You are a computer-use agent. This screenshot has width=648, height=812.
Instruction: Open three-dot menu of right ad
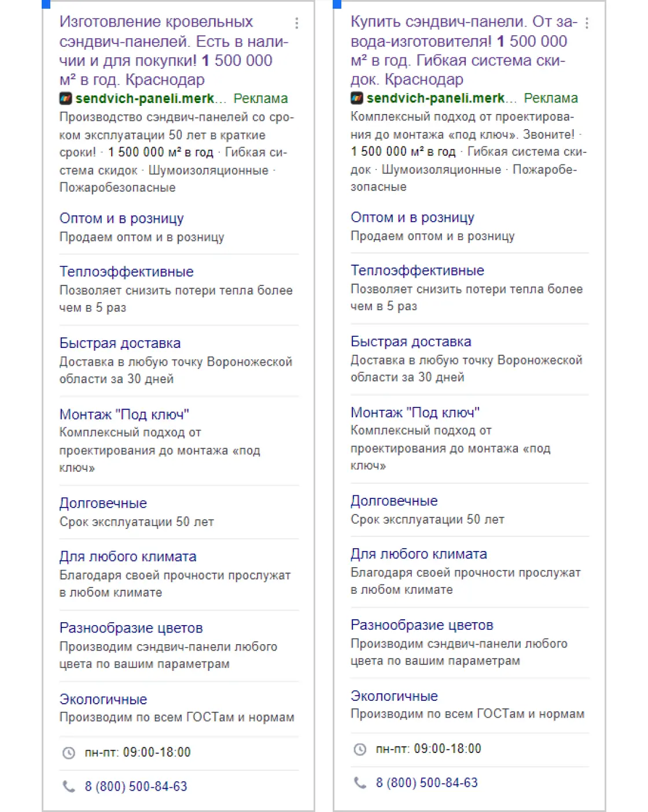point(587,23)
